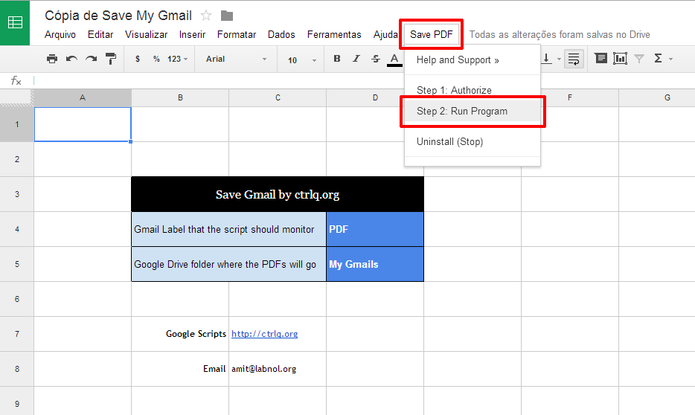Click the Google Scripts label cell
The width and height of the screenshot is (695, 415).
click(x=180, y=334)
